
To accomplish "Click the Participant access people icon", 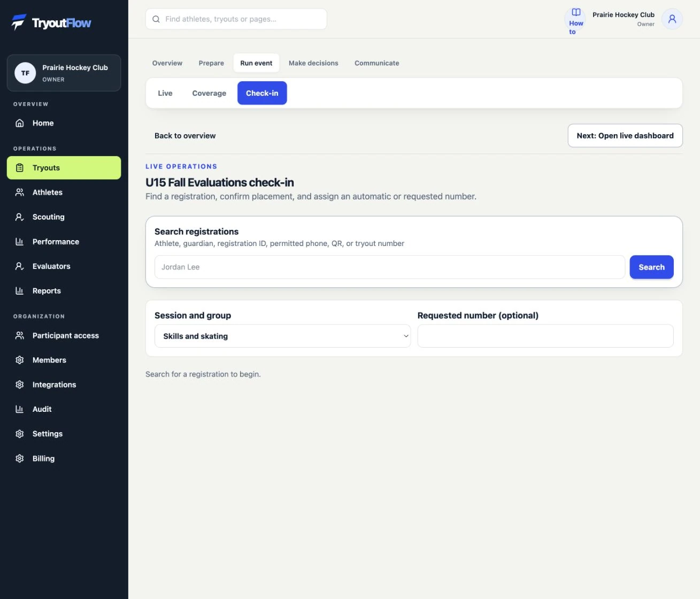I will [x=20, y=336].
